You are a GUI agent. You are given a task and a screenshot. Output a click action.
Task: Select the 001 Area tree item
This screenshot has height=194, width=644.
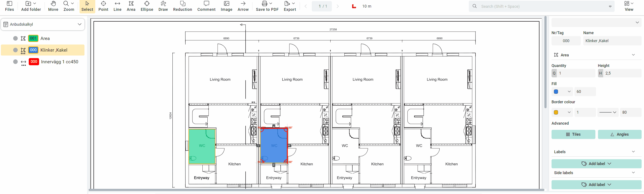pyautogui.click(x=43, y=38)
